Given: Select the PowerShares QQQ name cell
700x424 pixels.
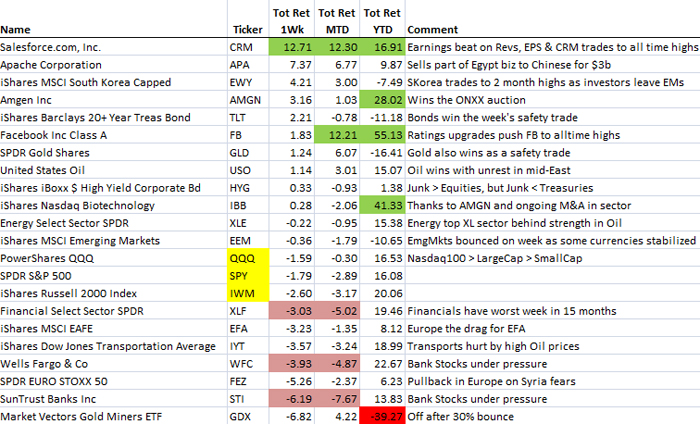Looking at the screenshot, I should click(113, 258).
